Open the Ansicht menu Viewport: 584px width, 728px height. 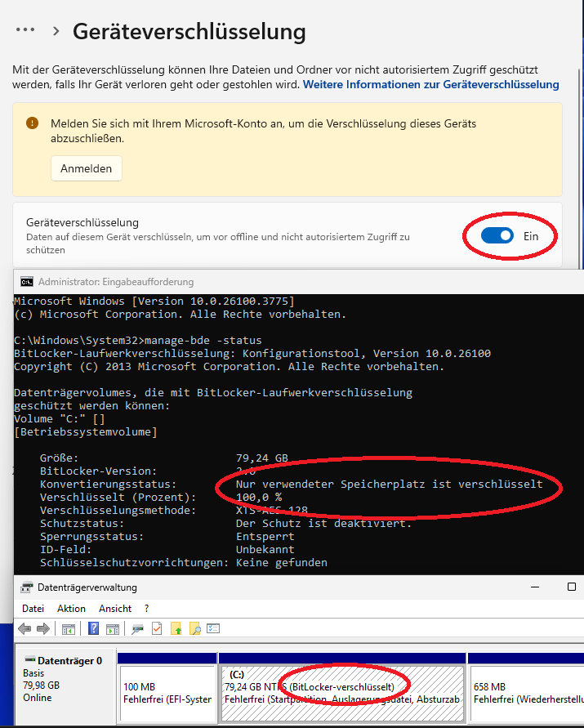pyautogui.click(x=115, y=609)
